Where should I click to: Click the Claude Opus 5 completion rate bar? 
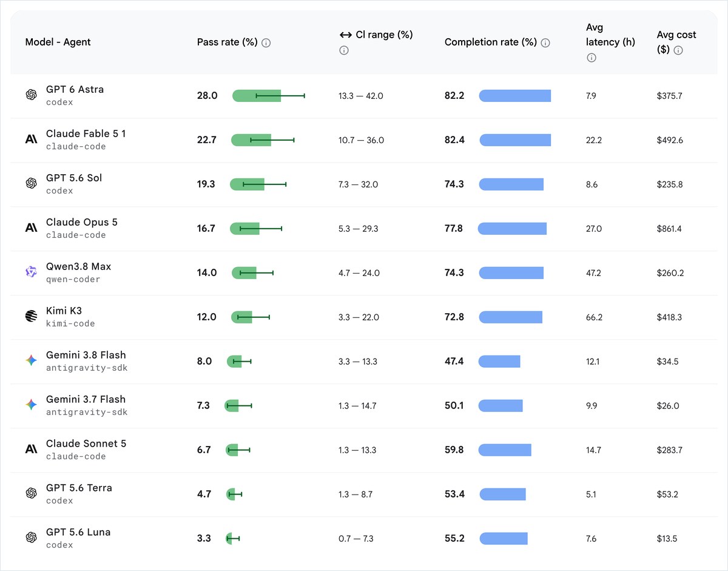pyautogui.click(x=512, y=229)
